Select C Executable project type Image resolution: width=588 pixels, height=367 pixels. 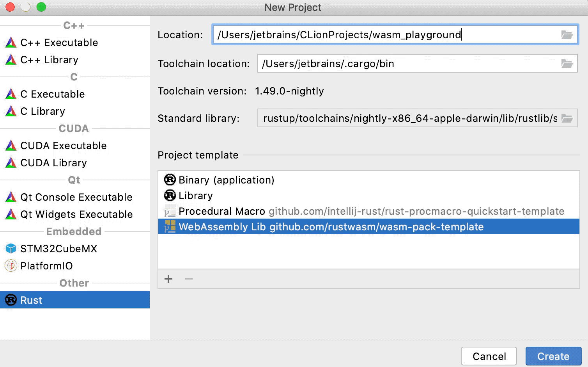tap(75, 94)
